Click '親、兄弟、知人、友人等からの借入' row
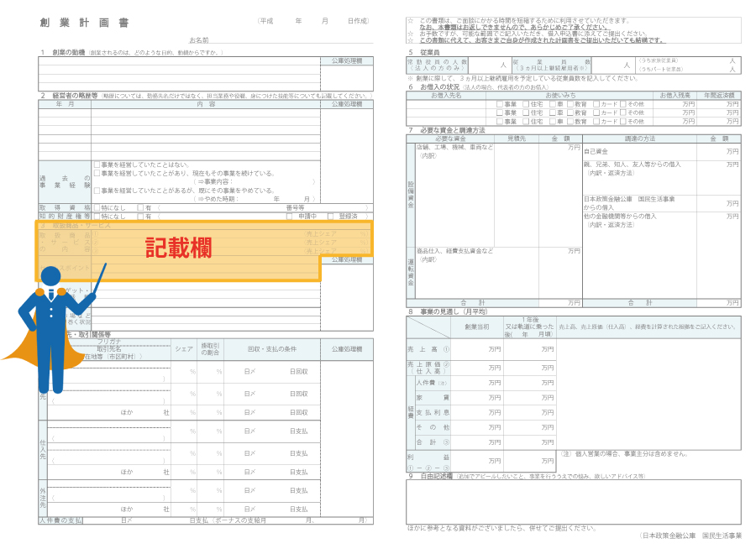The height and width of the screenshot is (554, 756). (662, 178)
